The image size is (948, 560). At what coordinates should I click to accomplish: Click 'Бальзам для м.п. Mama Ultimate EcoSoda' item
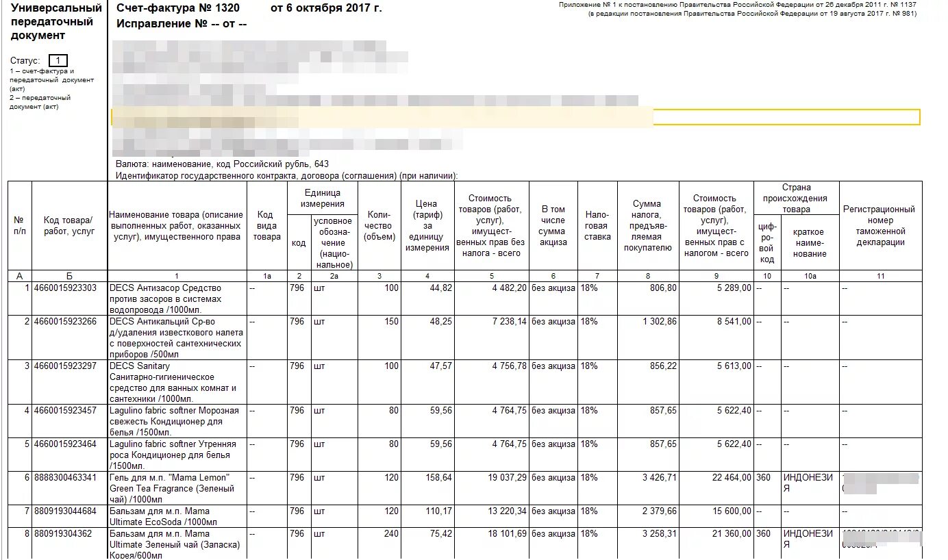click(163, 517)
